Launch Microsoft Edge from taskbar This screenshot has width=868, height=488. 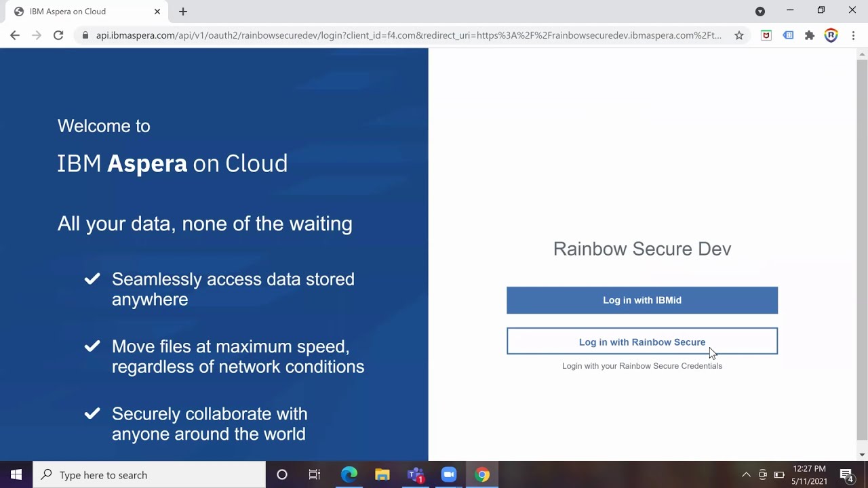tap(349, 474)
